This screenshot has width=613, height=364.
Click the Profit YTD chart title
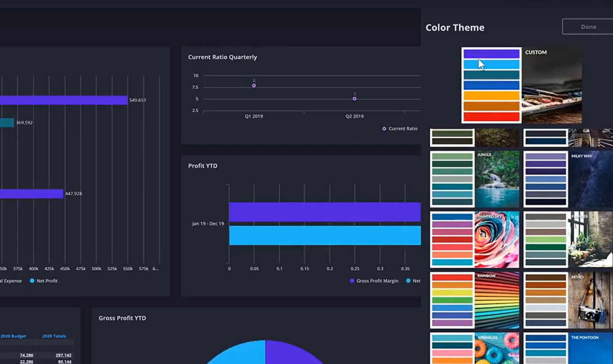coord(203,166)
